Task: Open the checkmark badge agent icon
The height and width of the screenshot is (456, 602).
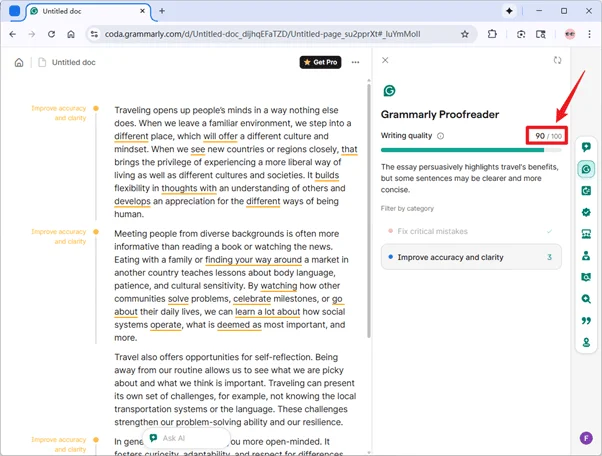Action: [x=586, y=212]
